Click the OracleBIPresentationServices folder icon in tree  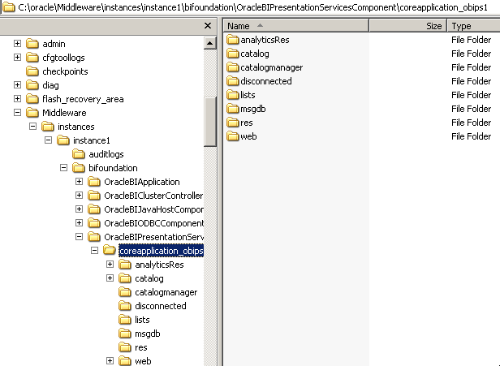coord(94,237)
